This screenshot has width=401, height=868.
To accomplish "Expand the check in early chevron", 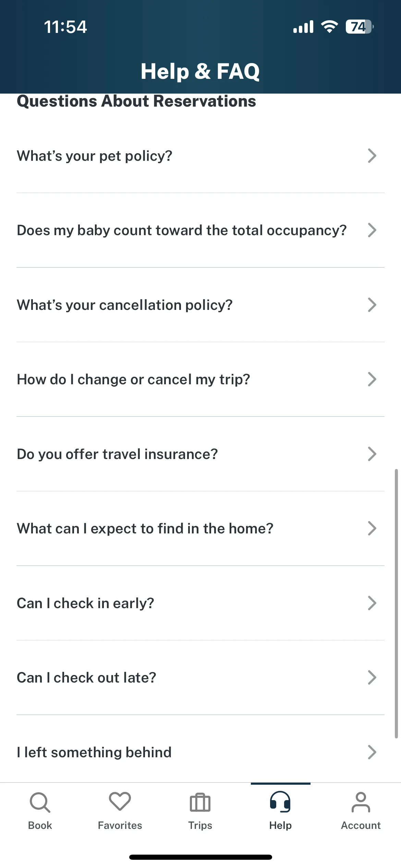I will coord(372,603).
